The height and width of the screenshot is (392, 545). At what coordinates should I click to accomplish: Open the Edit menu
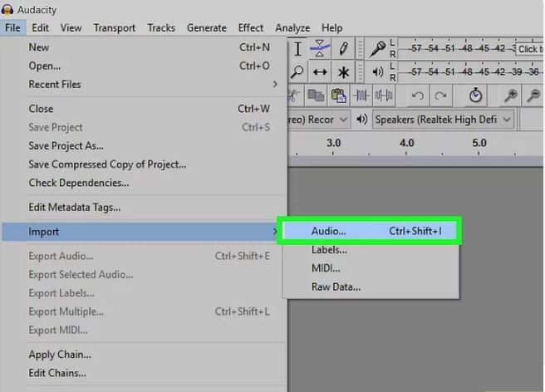coord(41,27)
